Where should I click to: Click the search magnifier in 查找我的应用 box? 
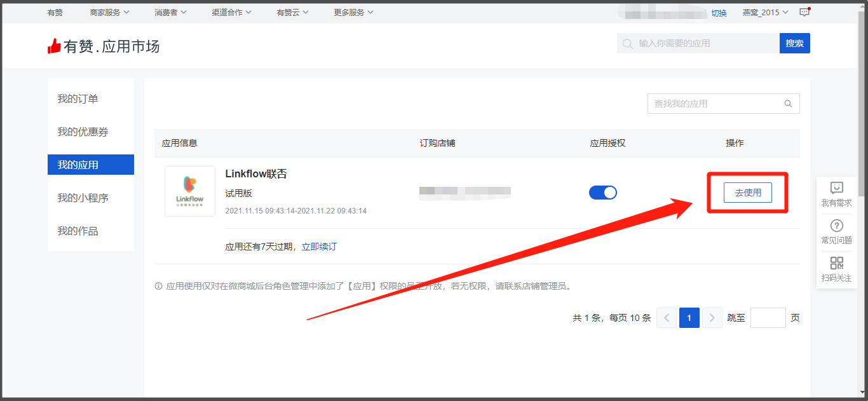789,104
